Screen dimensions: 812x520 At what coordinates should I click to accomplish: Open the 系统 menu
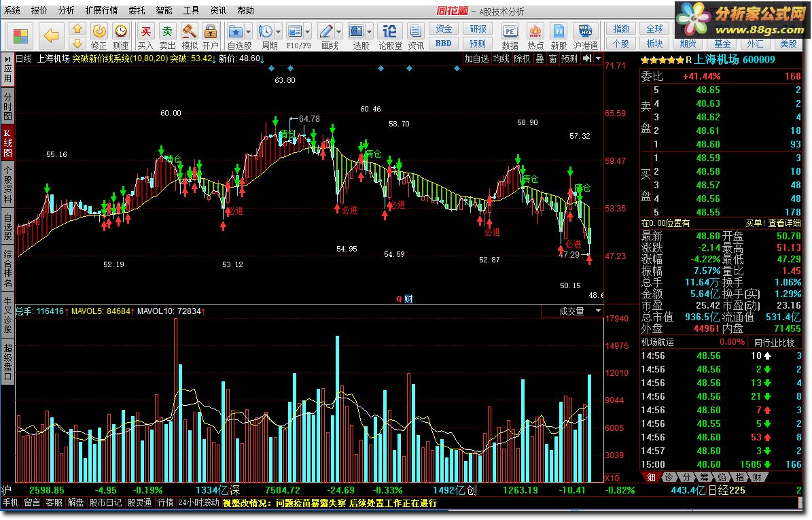(x=12, y=10)
